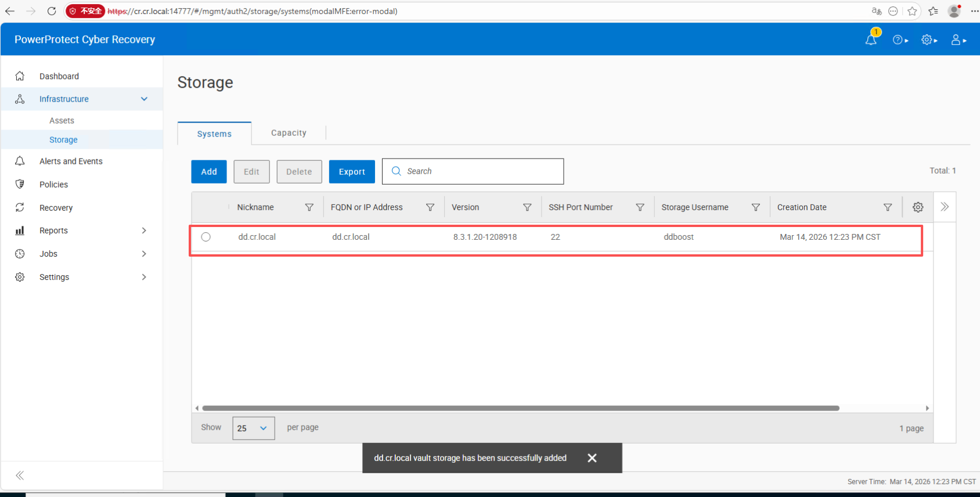Expand the details pane double arrow
Viewport: 980px width, 497px height.
coord(945,207)
